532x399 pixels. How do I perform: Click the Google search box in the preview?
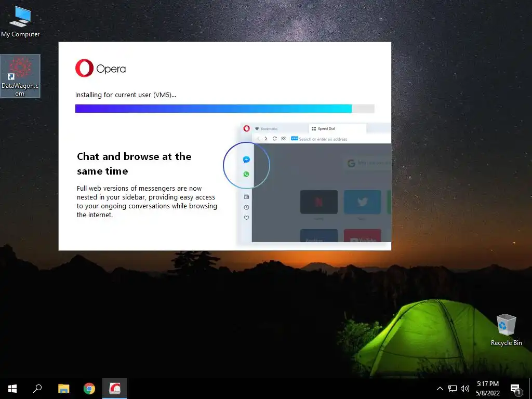pyautogui.click(x=367, y=163)
